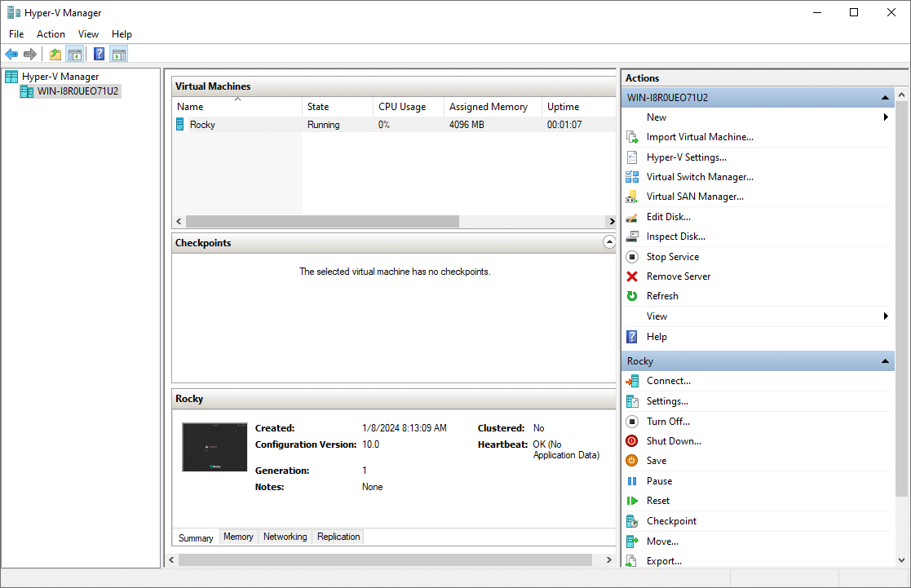This screenshot has width=911, height=588.
Task: Click the Forward arrow toolbar icon
Action: 30,55
